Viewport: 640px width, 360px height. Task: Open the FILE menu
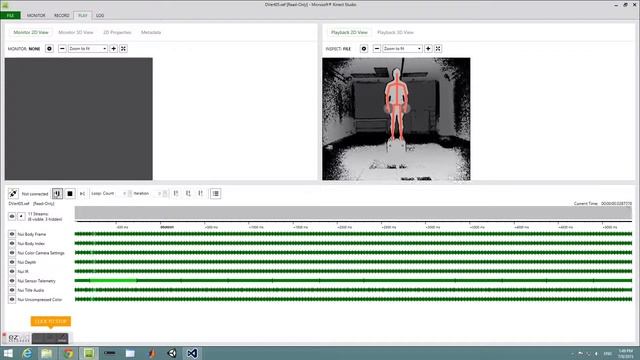click(x=10, y=16)
